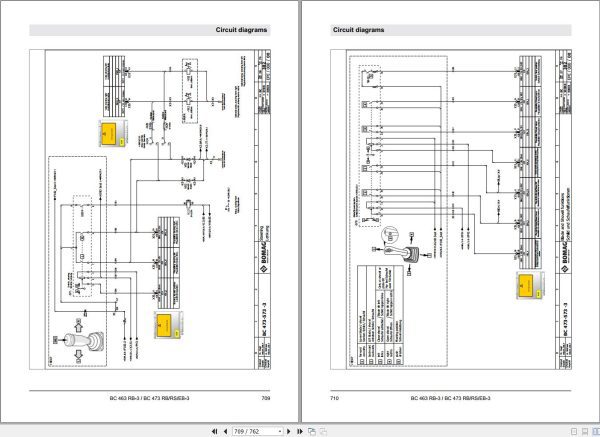Screen dimensions: 600x437
Task: Click the page number 710 in the footer
Action: point(334,398)
